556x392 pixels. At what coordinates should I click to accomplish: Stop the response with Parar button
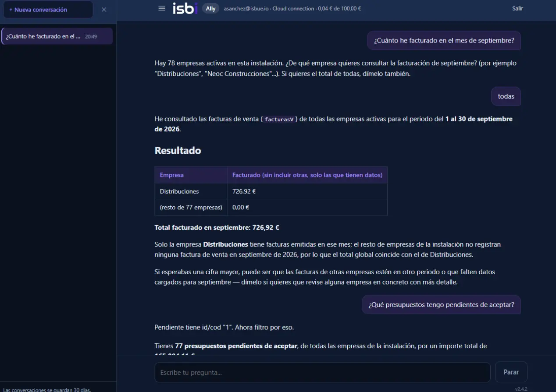click(511, 372)
